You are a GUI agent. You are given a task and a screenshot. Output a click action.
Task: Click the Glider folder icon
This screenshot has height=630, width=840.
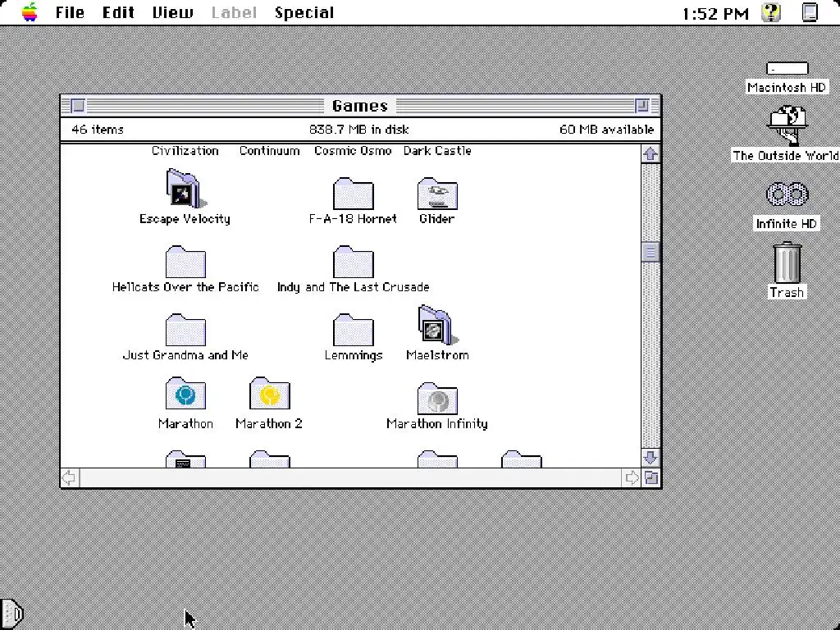pyautogui.click(x=437, y=194)
